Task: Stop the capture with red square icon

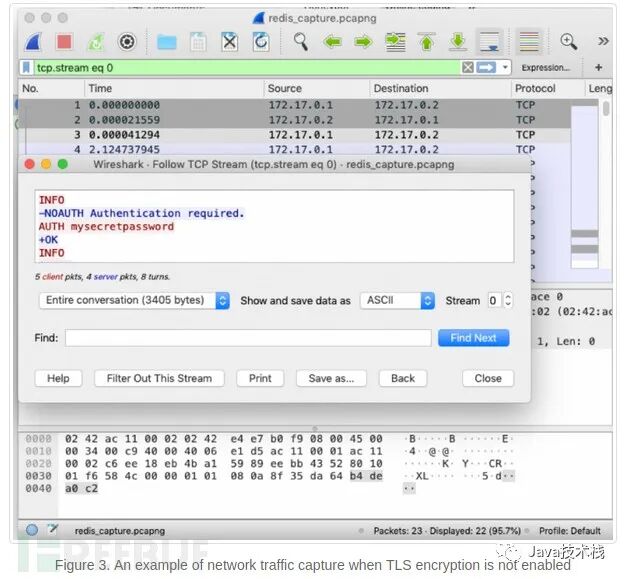Action: [64, 42]
